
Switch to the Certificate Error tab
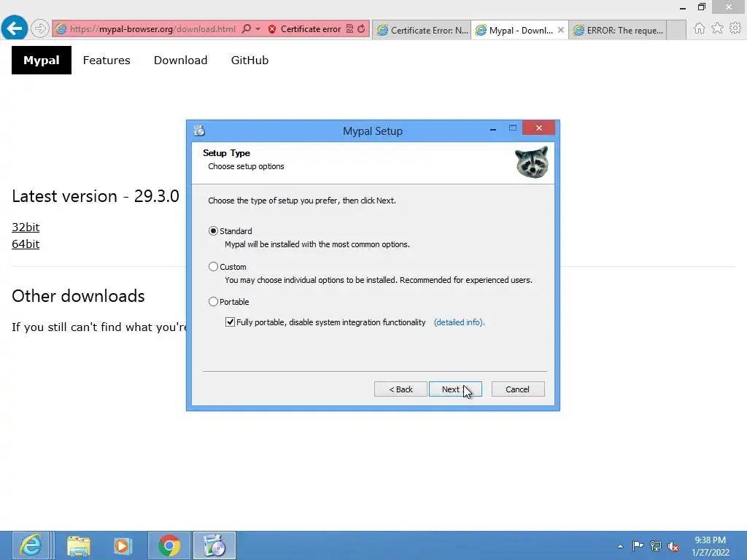pos(422,31)
